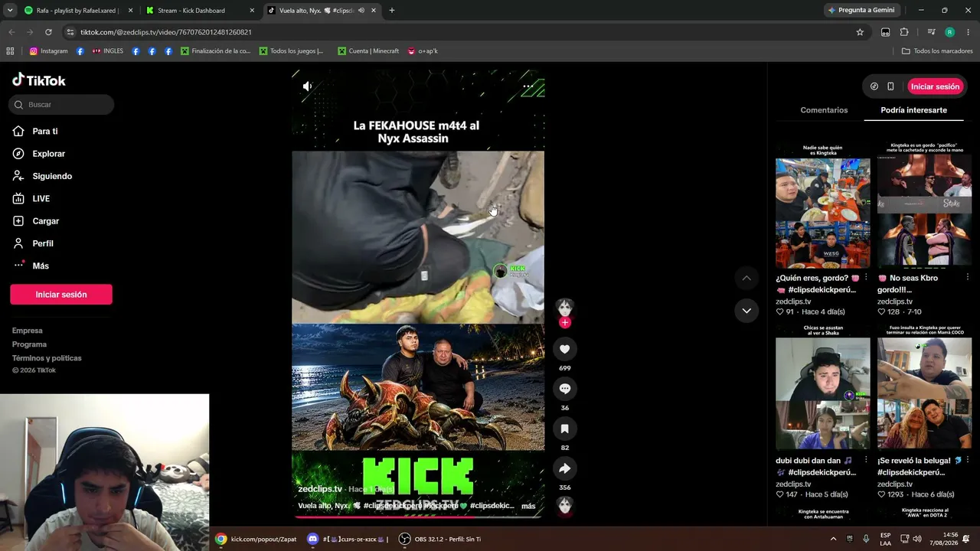
Task: Switch to the Stream - Kick Dashboard tab
Action: point(201,11)
